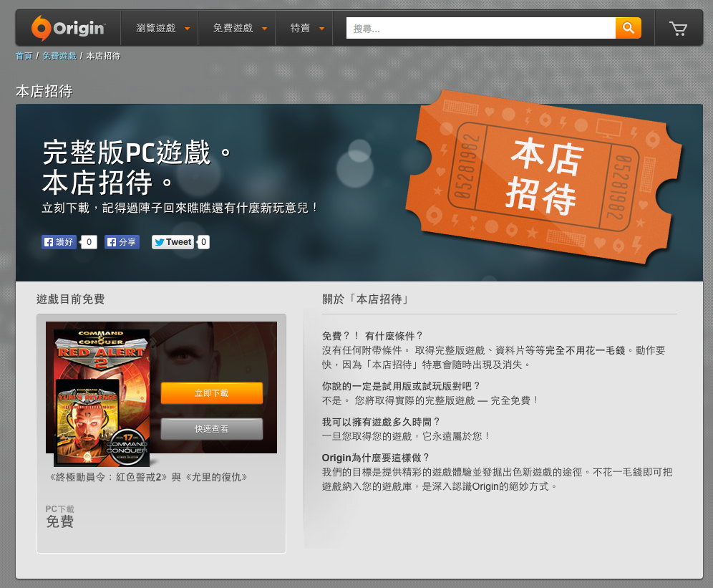Click the Twitter Tweet button
713x588 pixels.
[x=173, y=242]
